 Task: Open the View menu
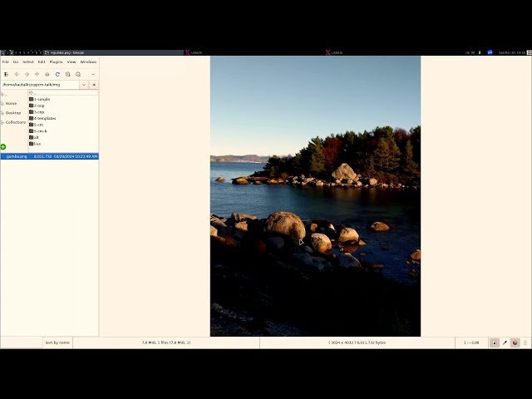pos(71,62)
